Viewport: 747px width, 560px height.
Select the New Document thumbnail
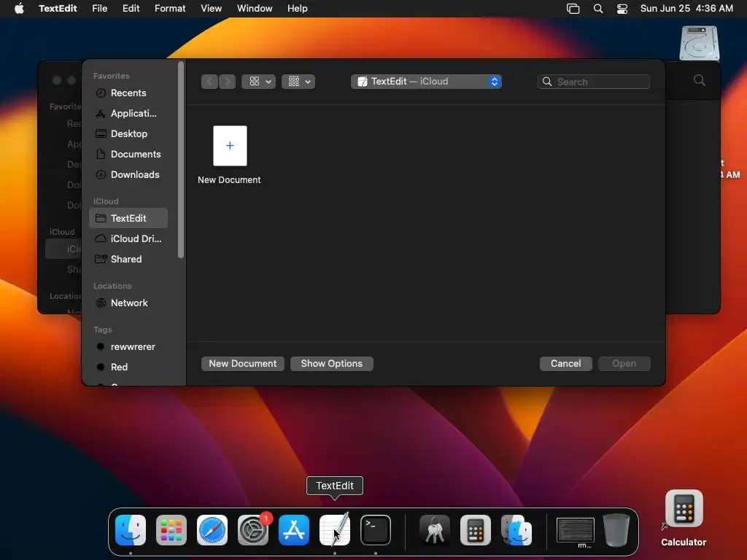click(x=230, y=146)
